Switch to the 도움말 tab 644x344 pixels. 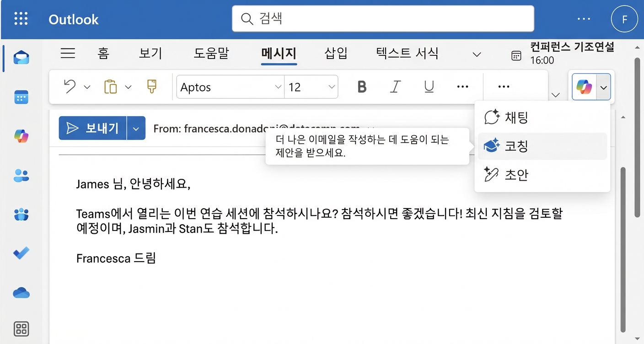pyautogui.click(x=211, y=54)
